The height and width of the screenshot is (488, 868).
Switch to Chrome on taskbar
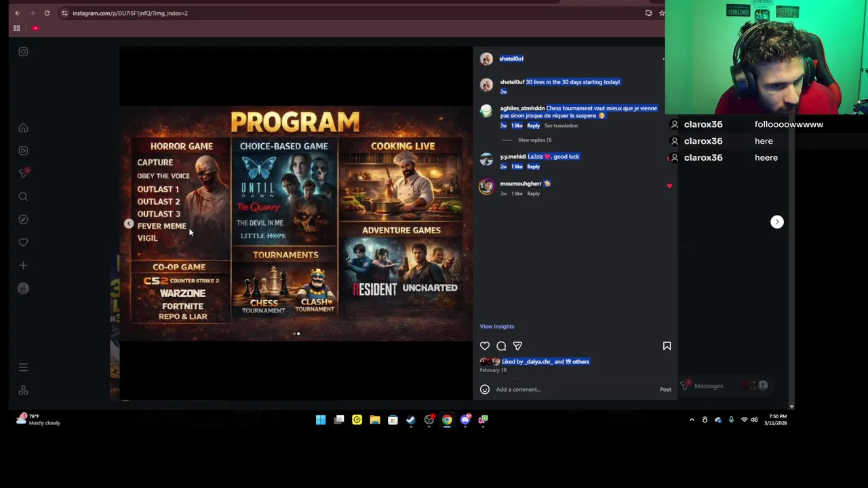(447, 420)
